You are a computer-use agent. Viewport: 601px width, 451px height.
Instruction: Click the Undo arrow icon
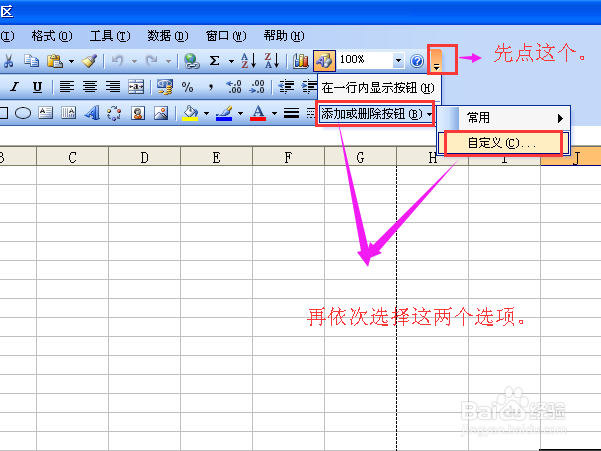click(x=117, y=61)
